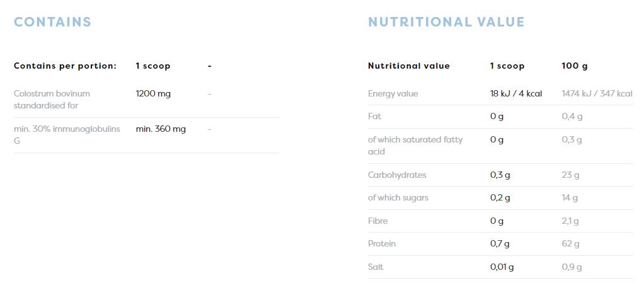644x290 pixels.
Task: Select the 0,01 g salt value
Action: [502, 267]
